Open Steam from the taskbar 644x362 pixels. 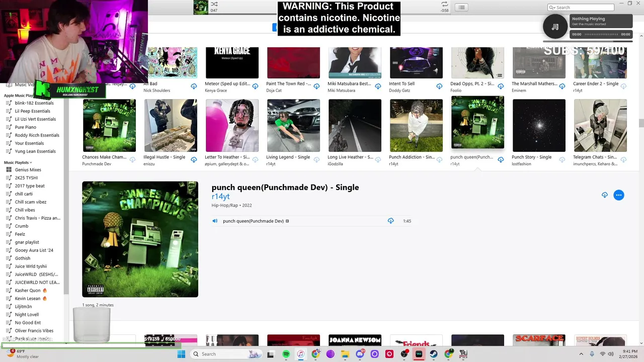pyautogui.click(x=434, y=354)
